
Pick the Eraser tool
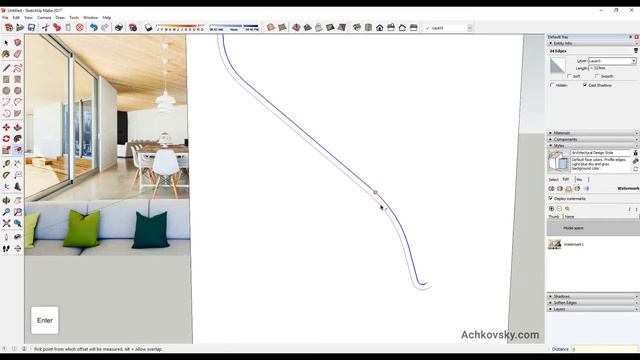tap(18, 54)
